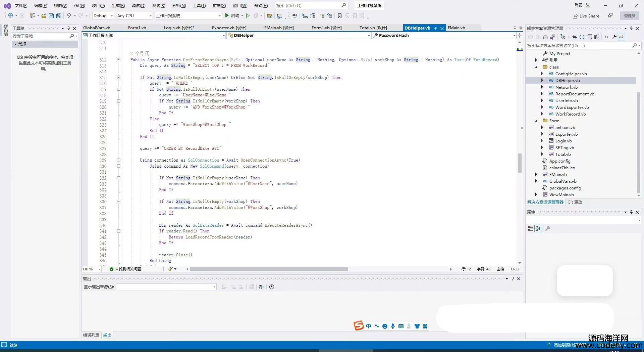Click the editor horizontal scrollbar thumb
Screen dimensions: 644x352
(269, 269)
